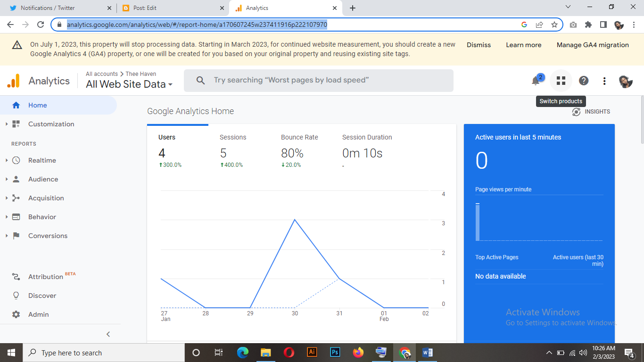Click the camera extension icon
The image size is (644, 362).
573,25
